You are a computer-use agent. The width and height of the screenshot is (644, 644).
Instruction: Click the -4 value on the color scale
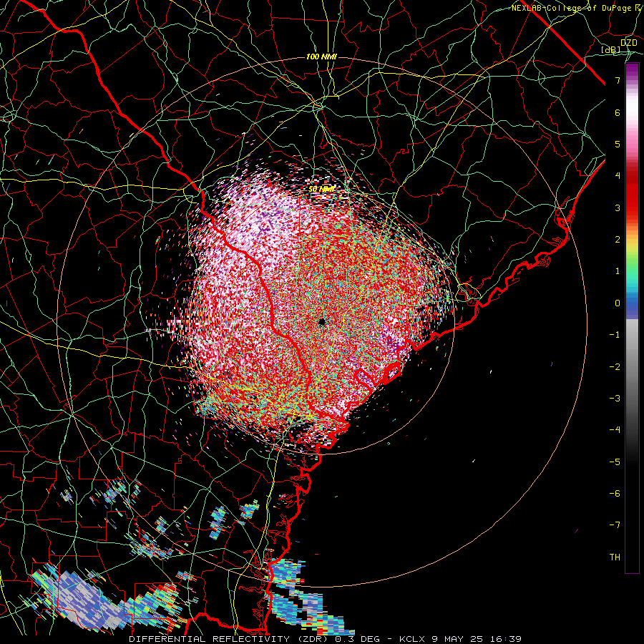tap(615, 430)
